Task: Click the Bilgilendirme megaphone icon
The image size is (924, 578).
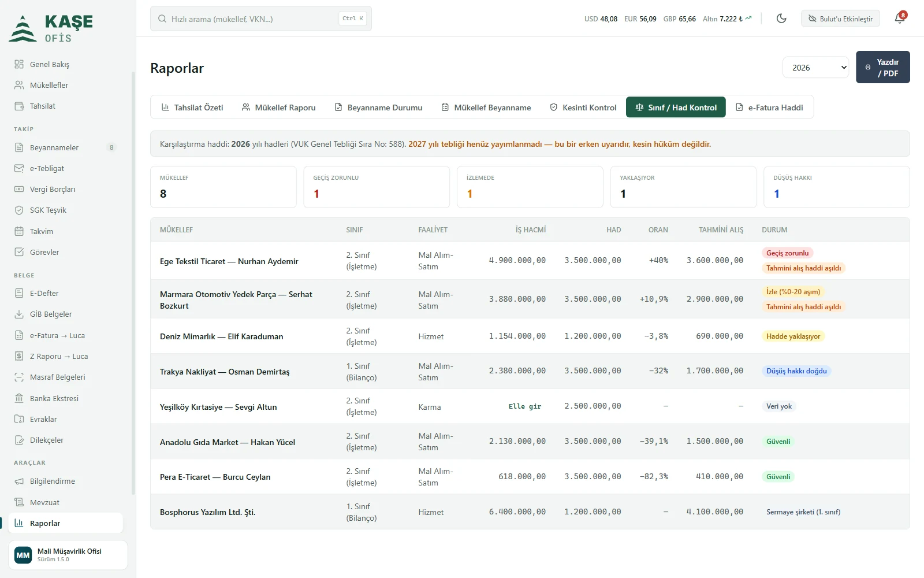Action: pos(19,481)
